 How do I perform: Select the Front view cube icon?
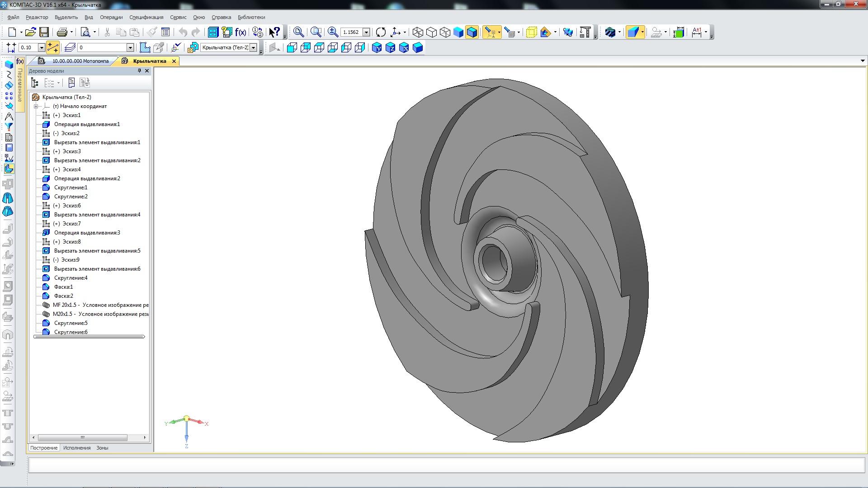292,47
